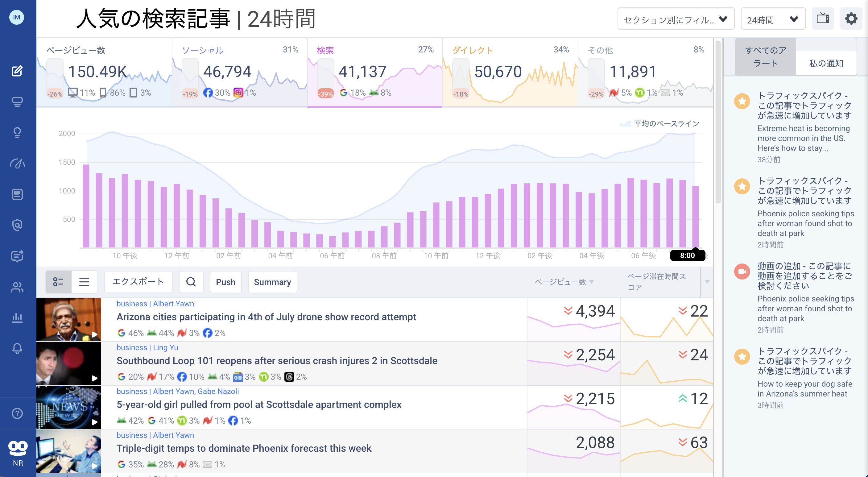Click star icon of Extreme heat alert
868x477 pixels.
(x=742, y=101)
